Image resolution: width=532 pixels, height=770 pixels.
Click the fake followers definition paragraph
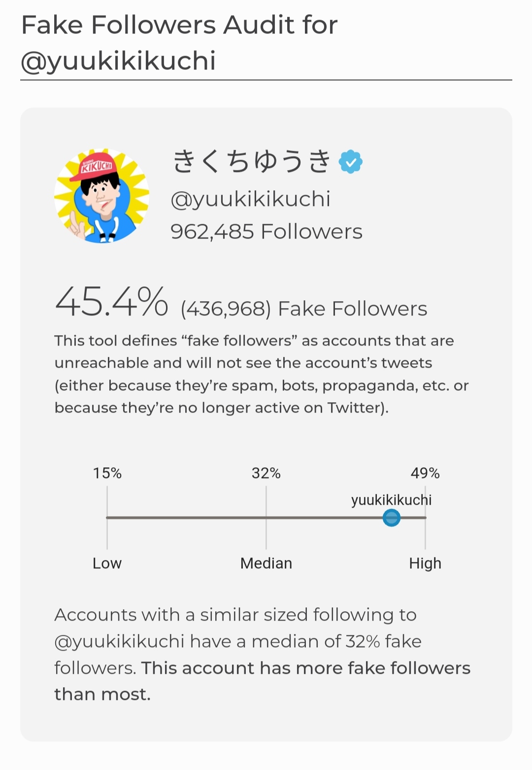(261, 374)
